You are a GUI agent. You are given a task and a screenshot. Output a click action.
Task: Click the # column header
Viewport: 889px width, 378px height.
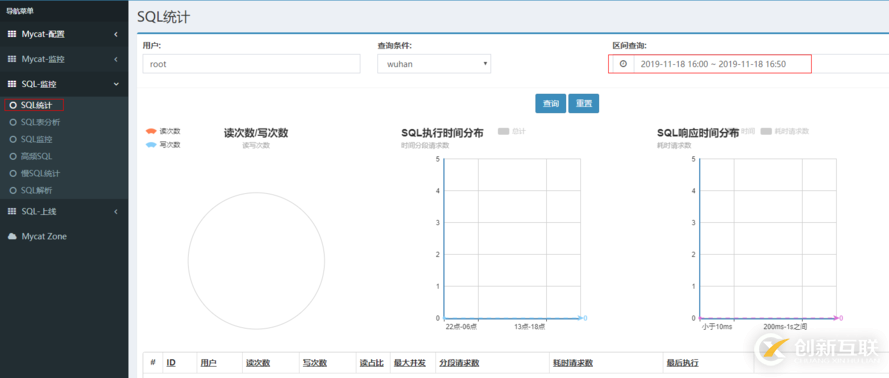point(153,363)
